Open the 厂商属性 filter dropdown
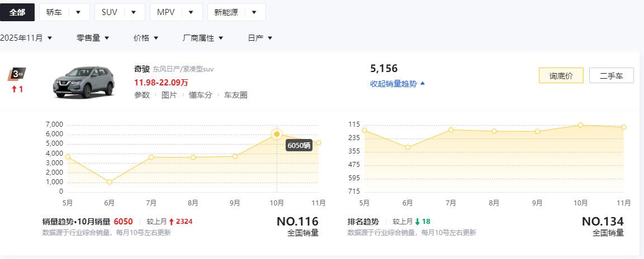Viewport: 644px width, 259px height. (203, 38)
